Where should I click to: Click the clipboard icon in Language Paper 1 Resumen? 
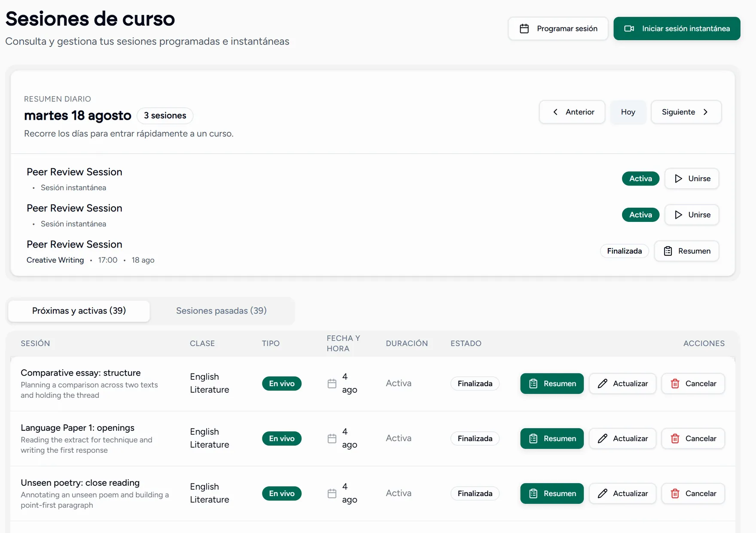[x=533, y=439]
